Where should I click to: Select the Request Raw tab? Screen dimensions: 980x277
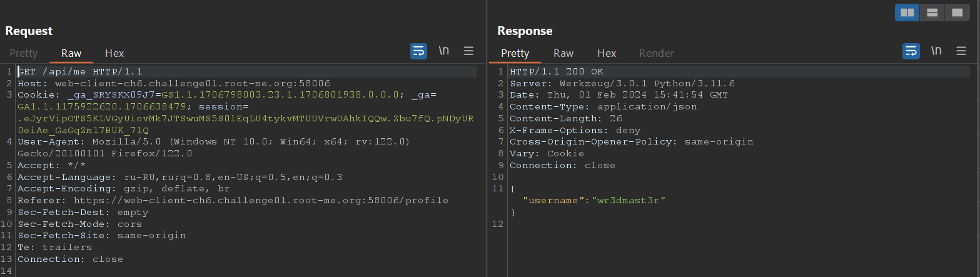(71, 54)
